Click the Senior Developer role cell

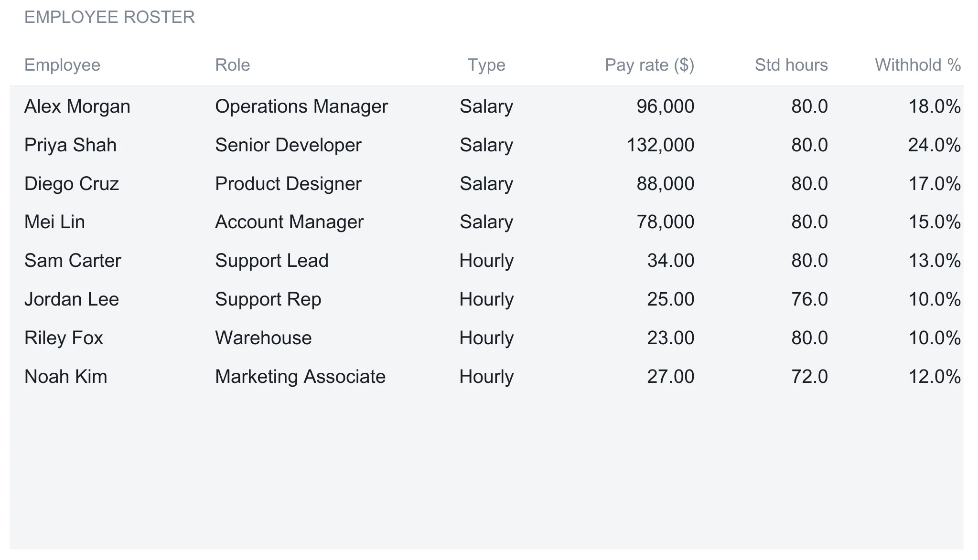tap(288, 145)
